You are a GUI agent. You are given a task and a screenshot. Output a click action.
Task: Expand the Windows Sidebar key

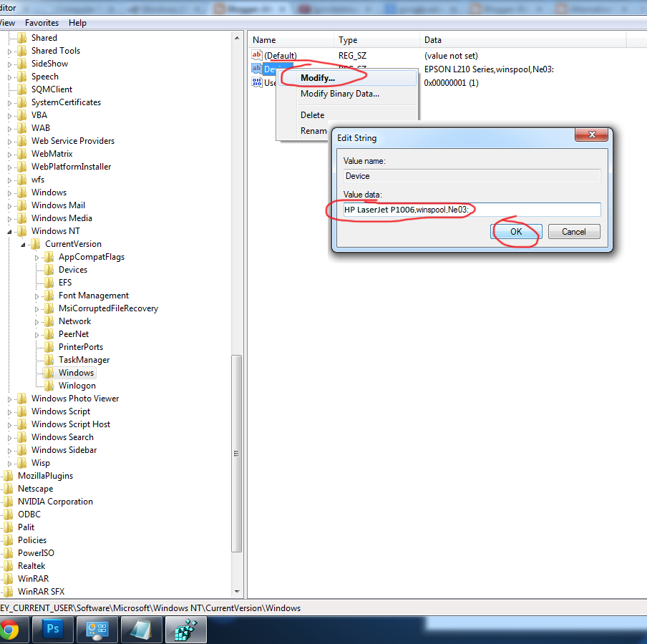[9, 451]
